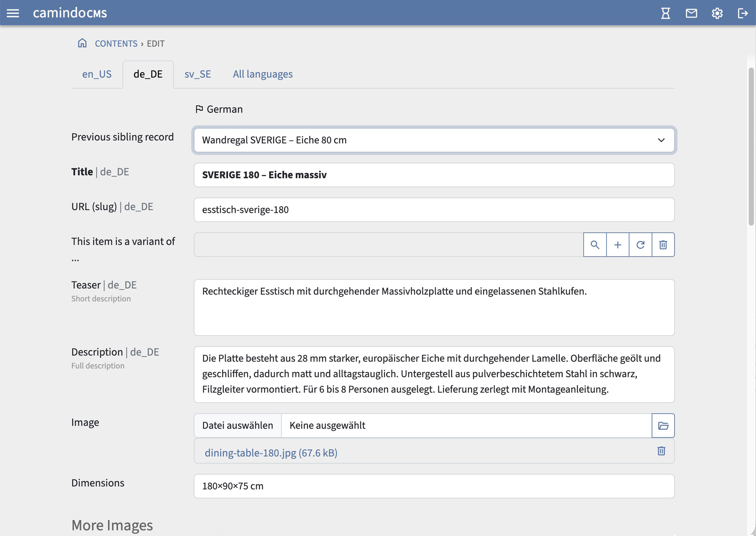This screenshot has width=756, height=536.
Task: Open dining-table-180.jpg file link
Action: coord(271,453)
